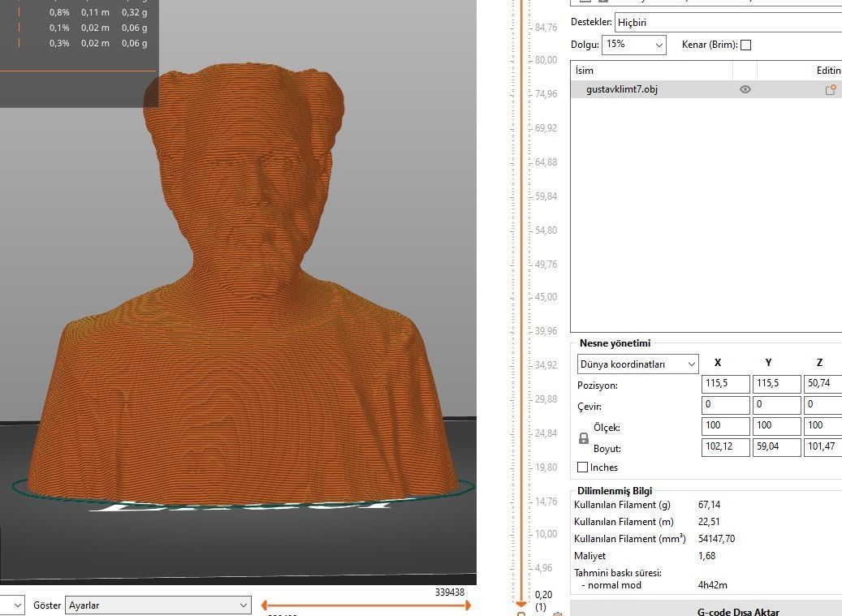Click the 0,8% legend value
Viewport: 842px width, 616px height.
click(59, 12)
